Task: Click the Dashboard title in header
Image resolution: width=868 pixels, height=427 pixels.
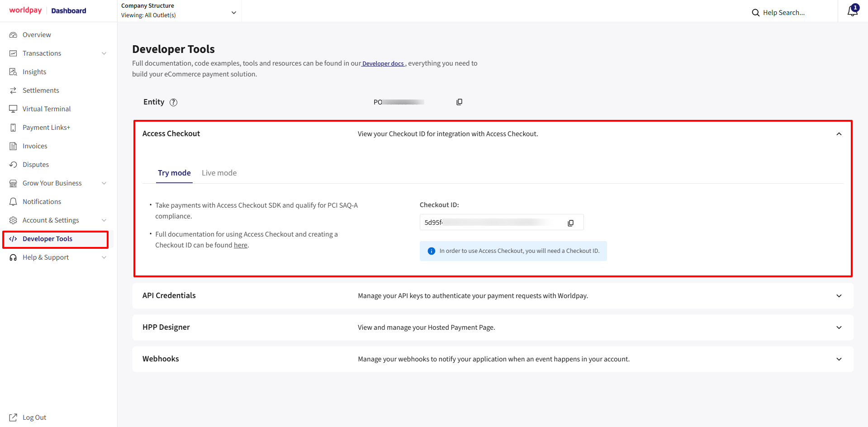Action: tap(69, 10)
